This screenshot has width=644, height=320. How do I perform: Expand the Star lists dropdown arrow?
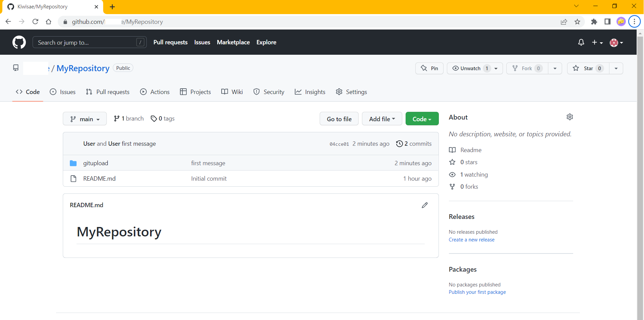click(616, 68)
